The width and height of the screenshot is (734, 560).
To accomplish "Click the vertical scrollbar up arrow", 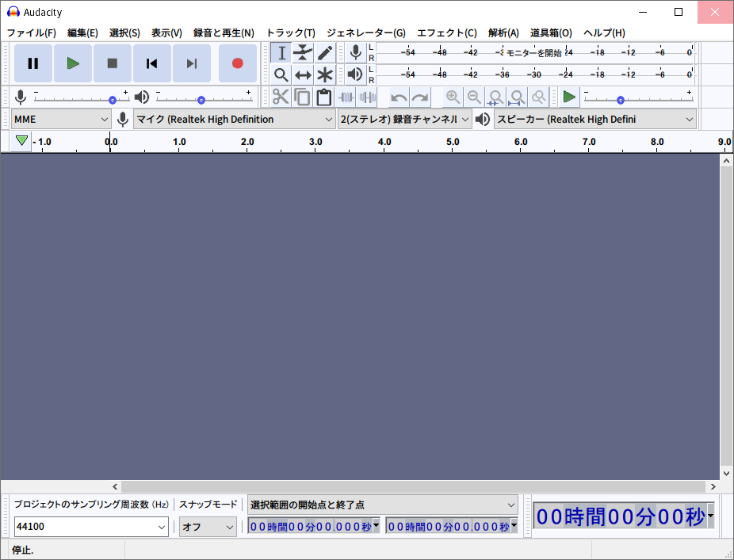I will [726, 161].
